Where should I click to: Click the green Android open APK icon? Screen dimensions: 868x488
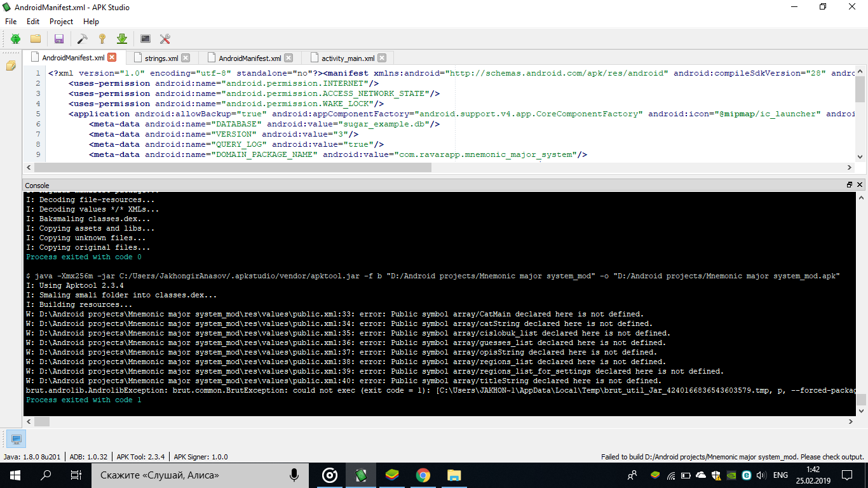coord(15,39)
